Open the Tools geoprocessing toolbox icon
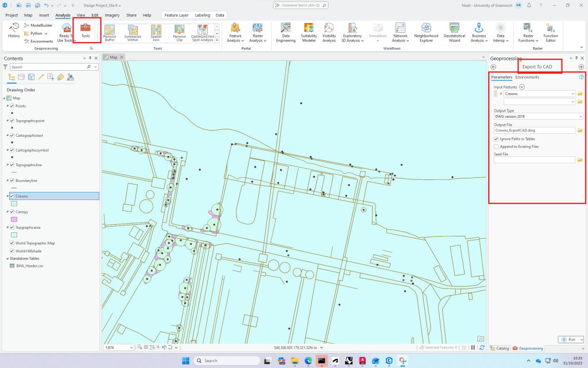588x368 pixels. pyautogui.click(x=86, y=30)
